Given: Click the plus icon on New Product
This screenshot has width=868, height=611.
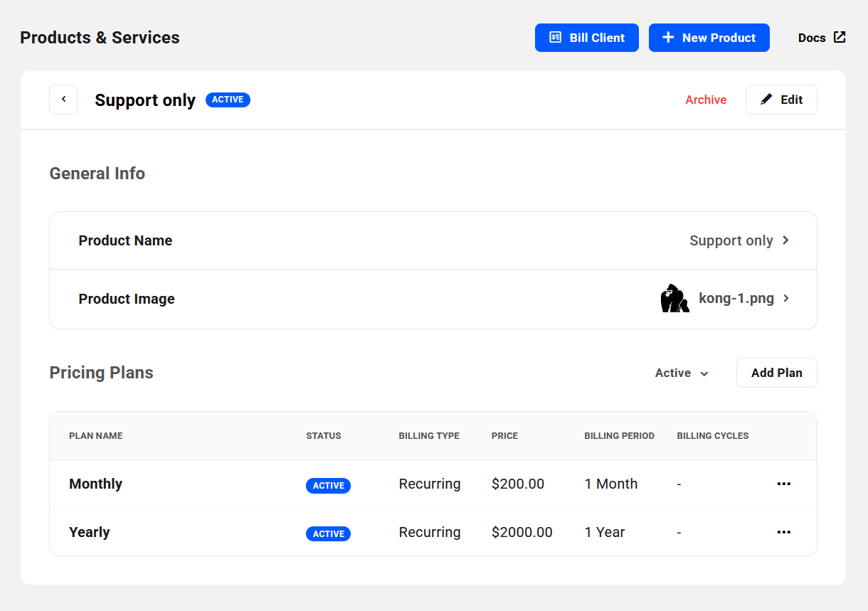Looking at the screenshot, I should click(x=667, y=38).
